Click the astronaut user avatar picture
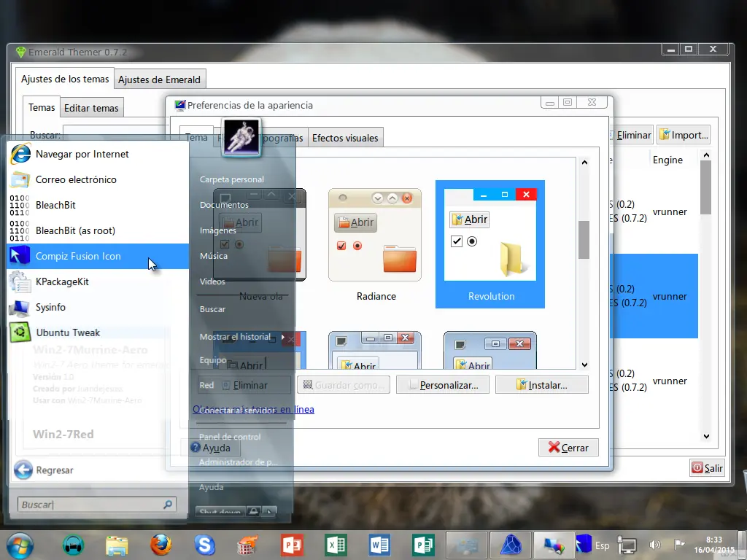The width and height of the screenshot is (747, 560). [241, 137]
